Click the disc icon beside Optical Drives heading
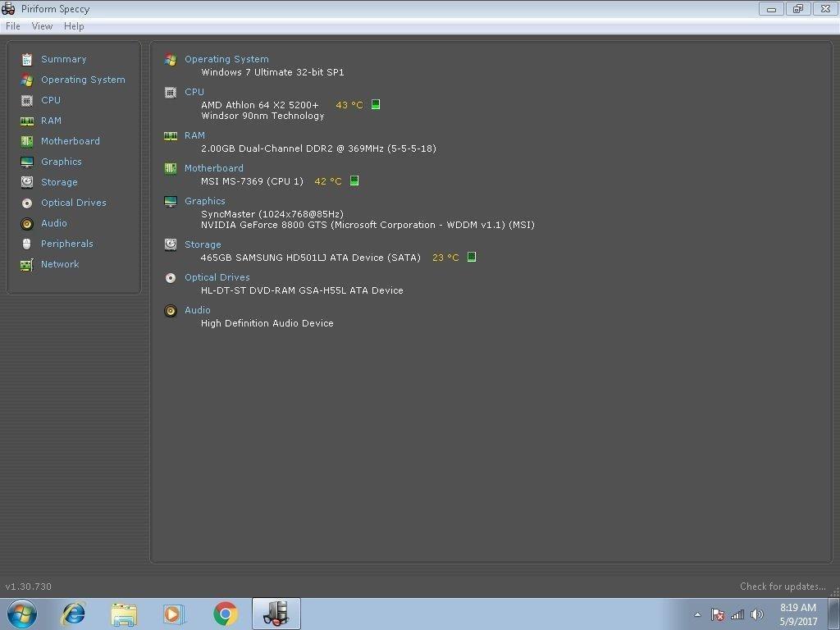The height and width of the screenshot is (630, 840). tap(171, 277)
